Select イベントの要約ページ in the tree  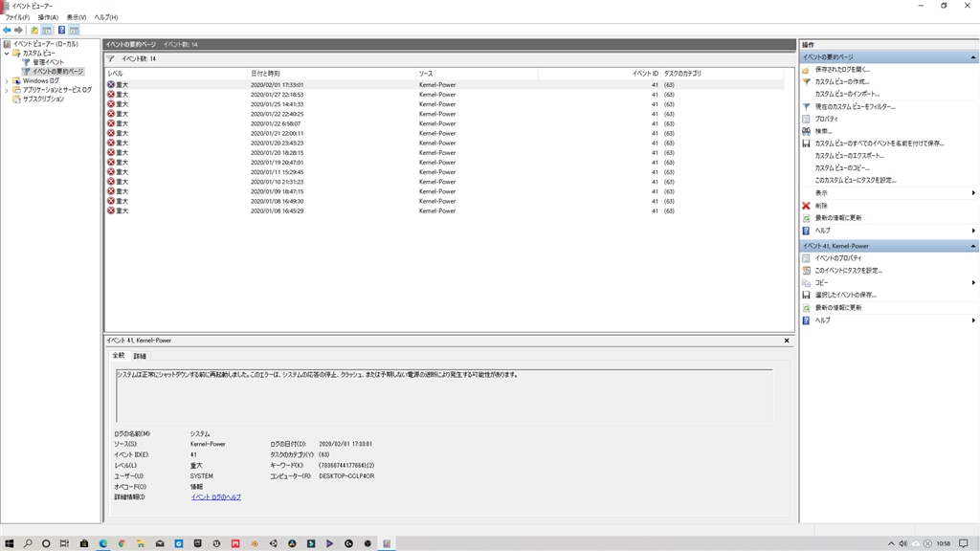coord(57,72)
